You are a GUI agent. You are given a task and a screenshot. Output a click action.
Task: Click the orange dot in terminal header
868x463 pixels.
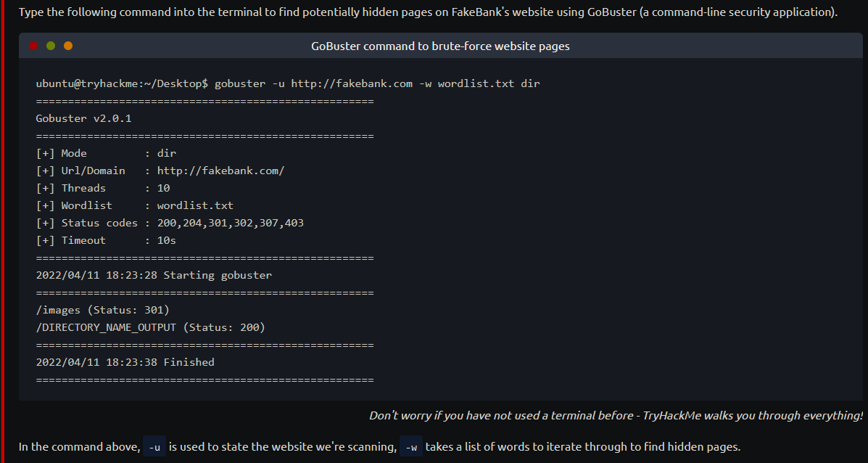pos(68,46)
